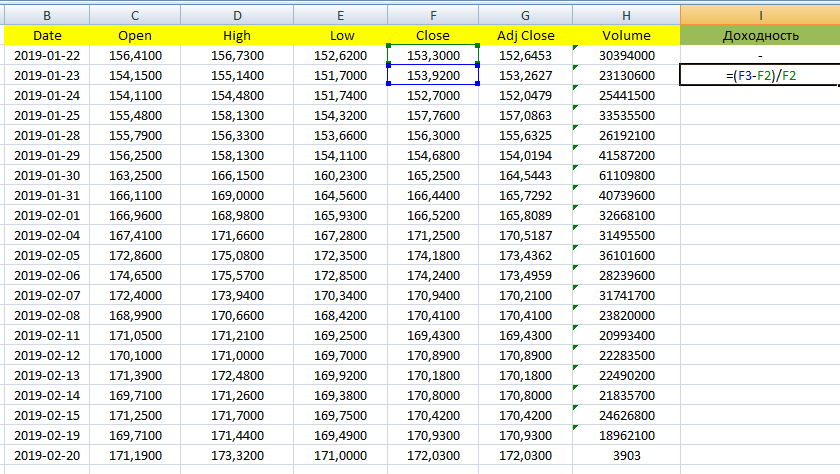Select Volume value 18962100
This screenshot has height=474, width=840.
coord(626,435)
